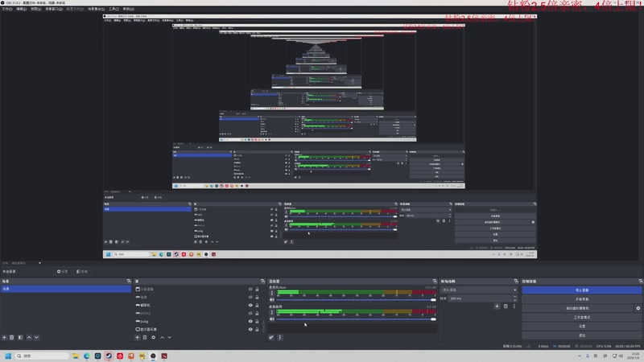Open the 文件 menu
Screen dimensions: 644x362
click(7, 9)
